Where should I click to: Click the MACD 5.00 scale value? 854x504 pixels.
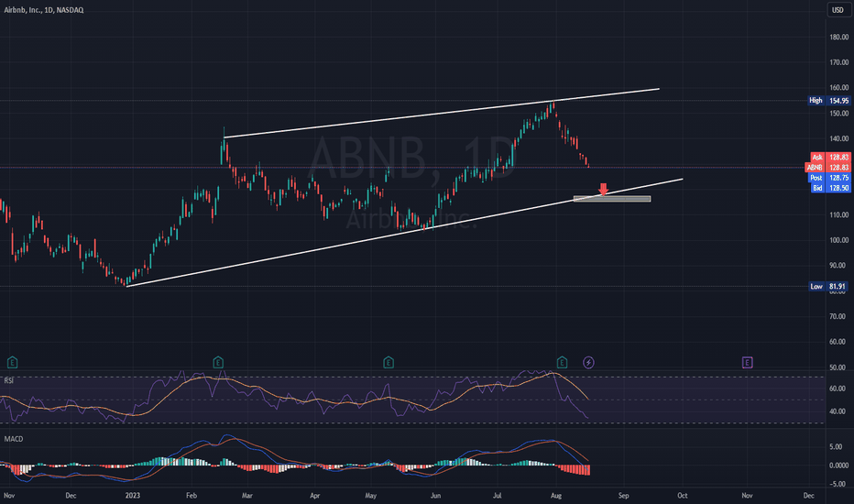point(836,447)
